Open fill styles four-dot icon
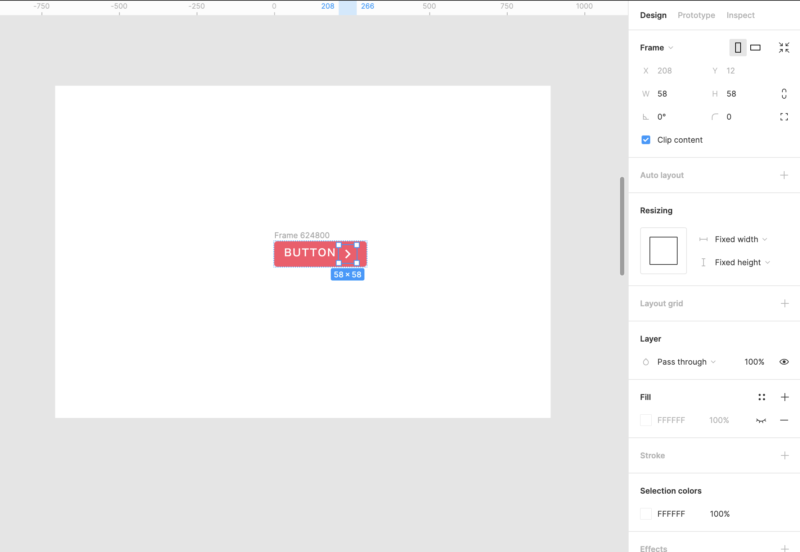Image resolution: width=800 pixels, height=552 pixels. click(x=761, y=397)
